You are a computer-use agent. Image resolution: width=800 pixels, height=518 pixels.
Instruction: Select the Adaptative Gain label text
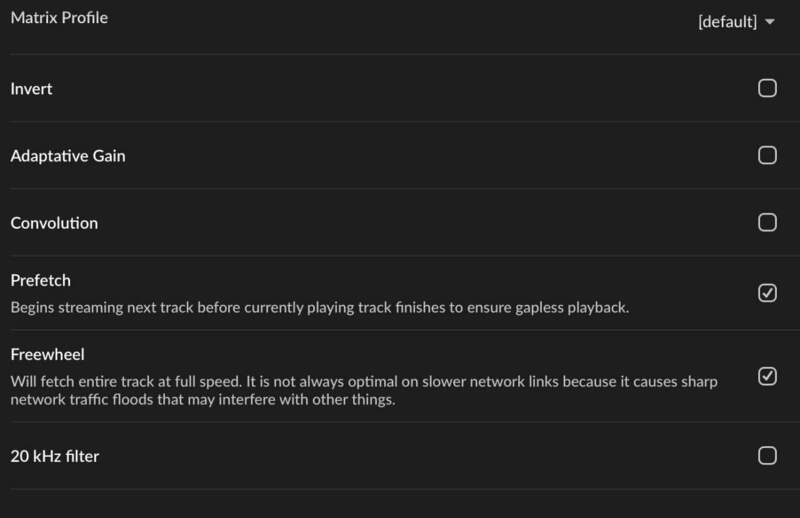pyautogui.click(x=68, y=156)
